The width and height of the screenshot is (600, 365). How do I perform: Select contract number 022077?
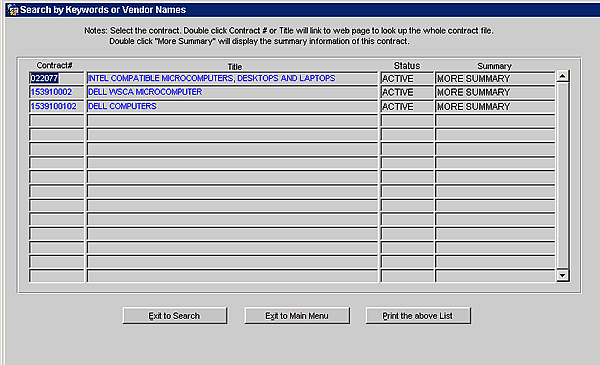tap(56, 78)
